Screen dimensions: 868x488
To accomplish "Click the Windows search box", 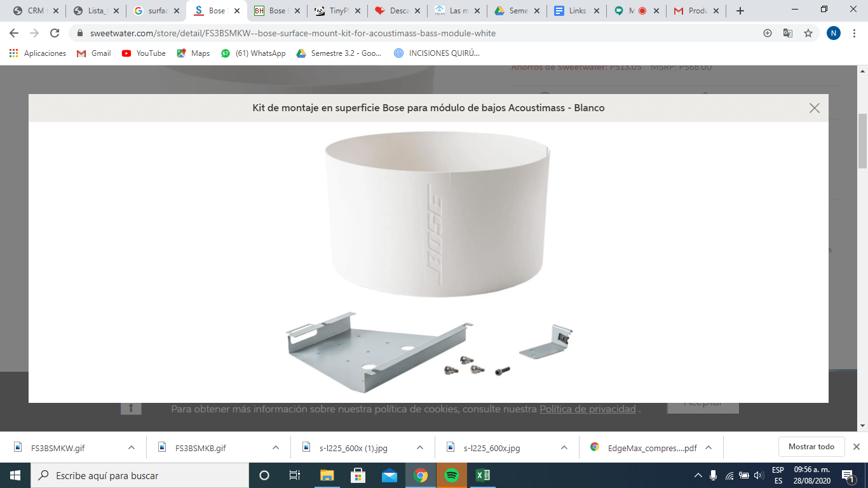I will click(x=140, y=475).
